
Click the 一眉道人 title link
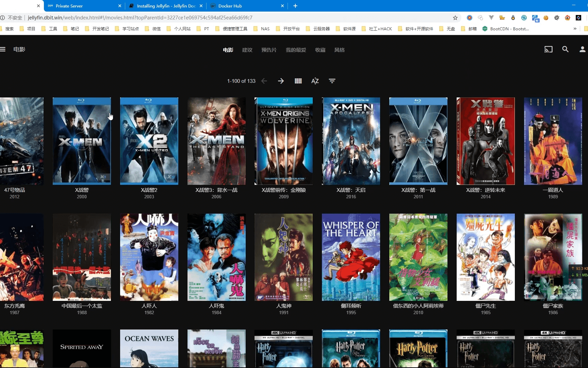coord(553,190)
